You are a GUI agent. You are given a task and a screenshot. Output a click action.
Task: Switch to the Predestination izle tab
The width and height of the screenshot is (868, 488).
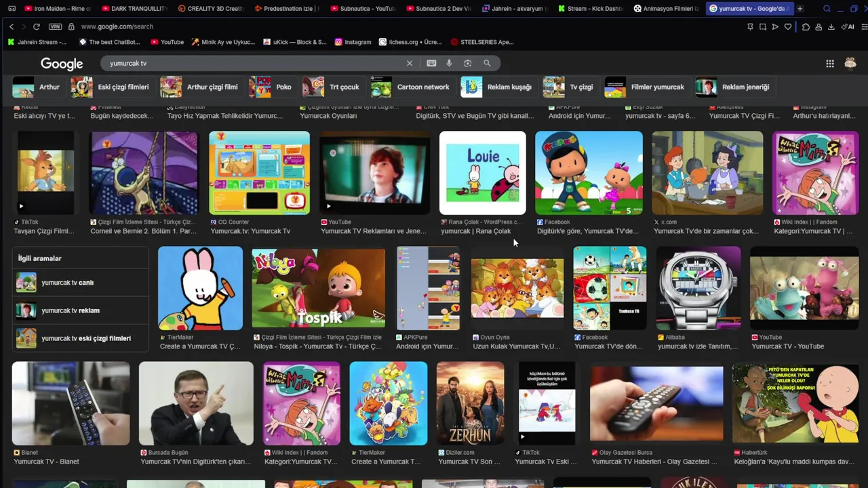[286, 9]
